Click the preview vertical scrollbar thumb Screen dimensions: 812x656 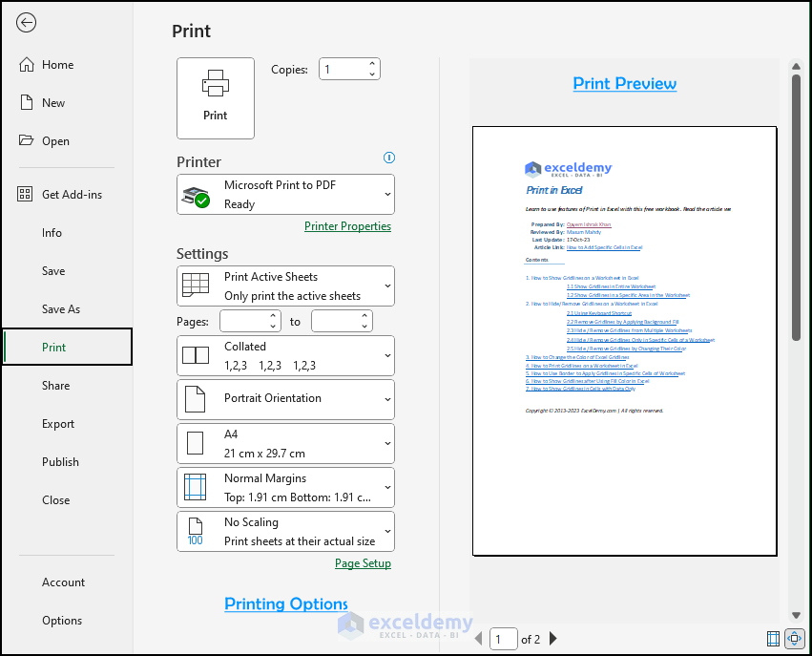point(796,208)
